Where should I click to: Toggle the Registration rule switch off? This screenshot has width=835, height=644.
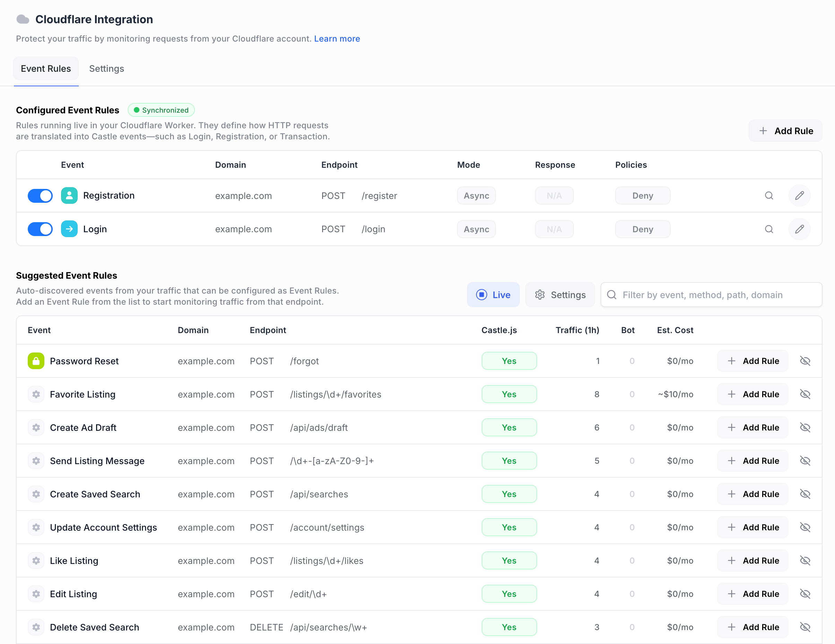coord(40,196)
